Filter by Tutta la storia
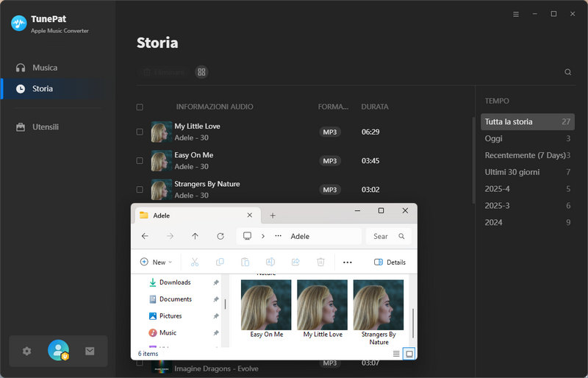The height and width of the screenshot is (378, 588). point(527,121)
